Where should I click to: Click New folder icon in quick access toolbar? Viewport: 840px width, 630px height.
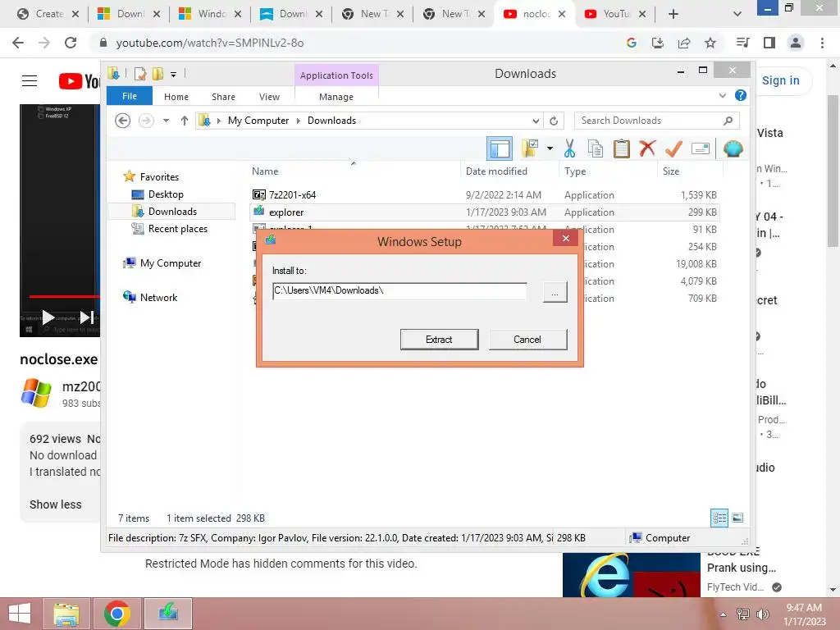click(158, 73)
